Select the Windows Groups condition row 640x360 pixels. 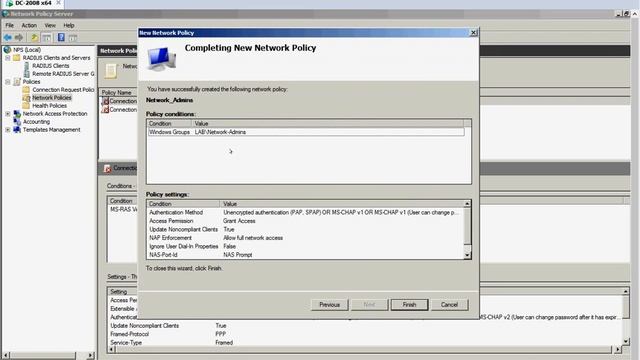coord(306,132)
